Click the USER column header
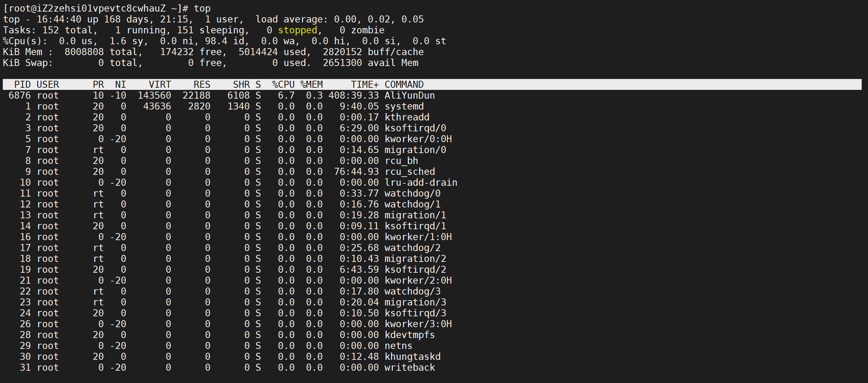Screen dimensions: 868x383 (x=48, y=85)
